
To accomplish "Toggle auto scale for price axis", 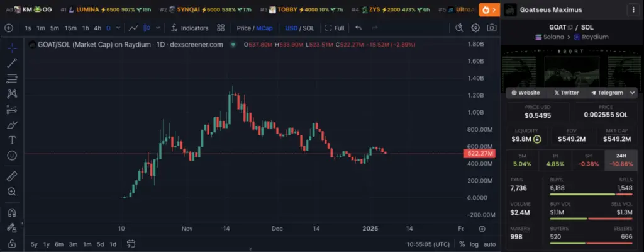I will point(489,244).
